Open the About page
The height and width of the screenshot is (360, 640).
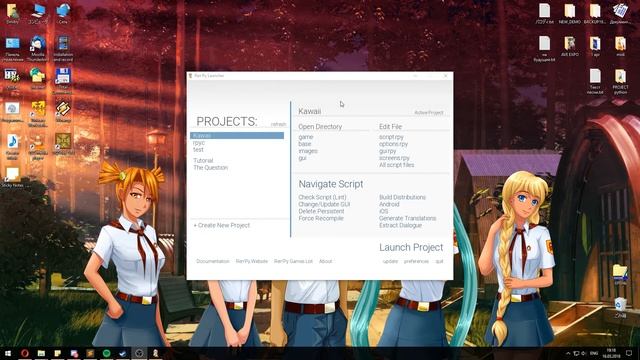[x=325, y=261]
